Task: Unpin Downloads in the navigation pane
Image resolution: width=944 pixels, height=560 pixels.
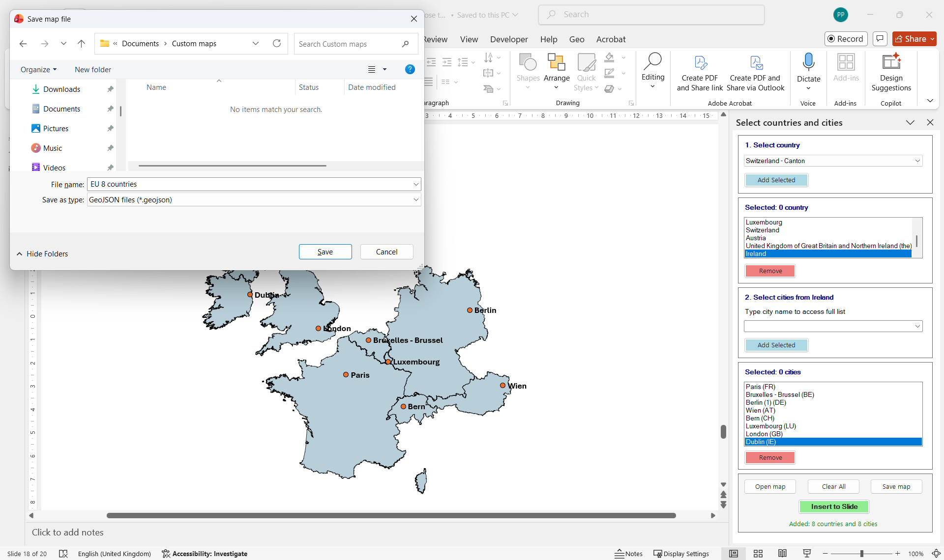Action: (110, 89)
